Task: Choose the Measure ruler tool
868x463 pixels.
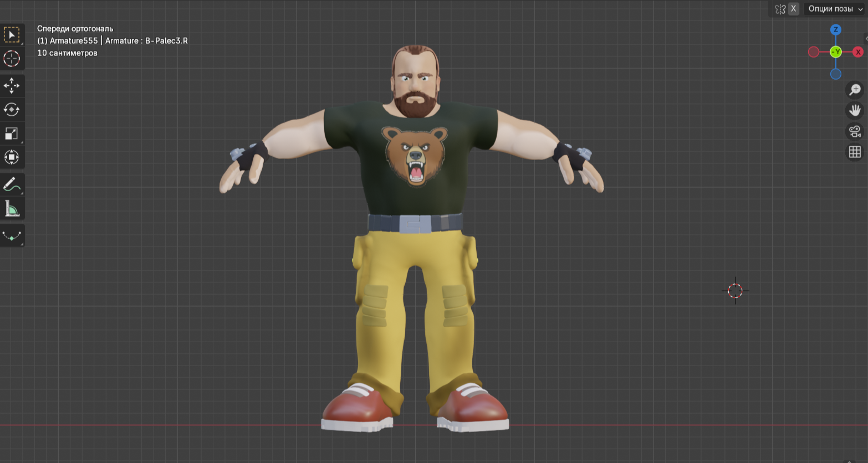Action: [12, 209]
